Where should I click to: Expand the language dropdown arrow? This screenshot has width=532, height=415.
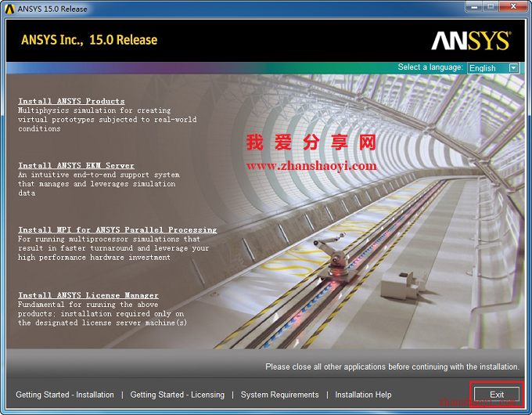coord(514,68)
